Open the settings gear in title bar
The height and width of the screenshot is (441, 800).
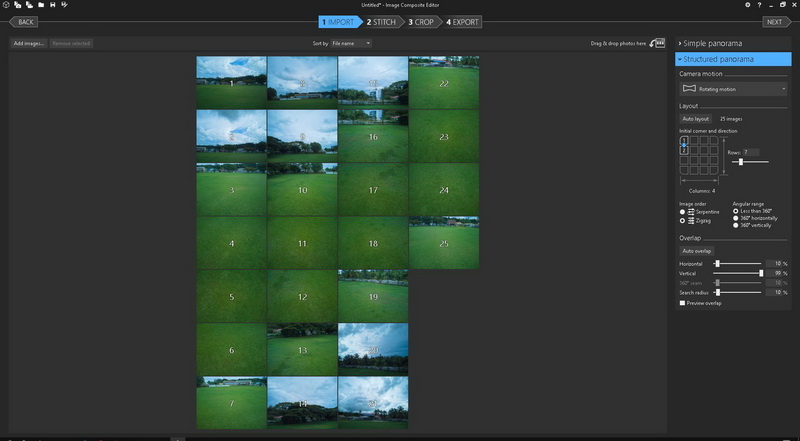pyautogui.click(x=747, y=5)
